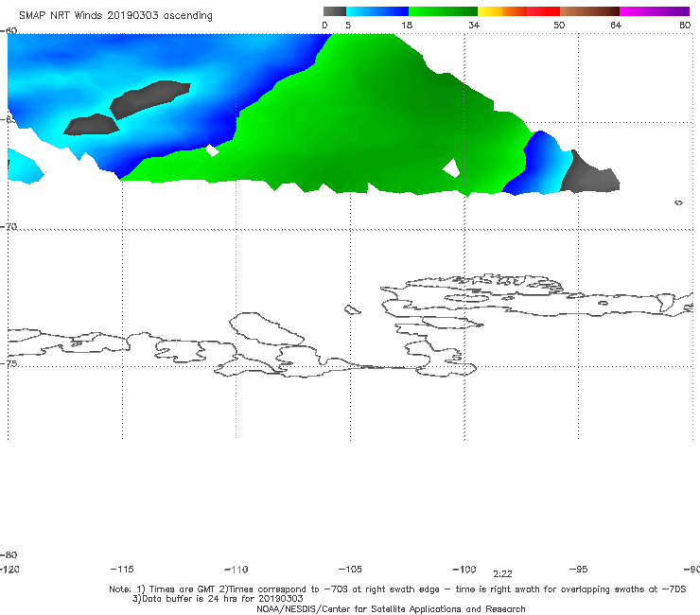This screenshot has width=700, height=615.
Task: Click the "Note: 1) Times are GMT" line
Action: tap(397, 589)
